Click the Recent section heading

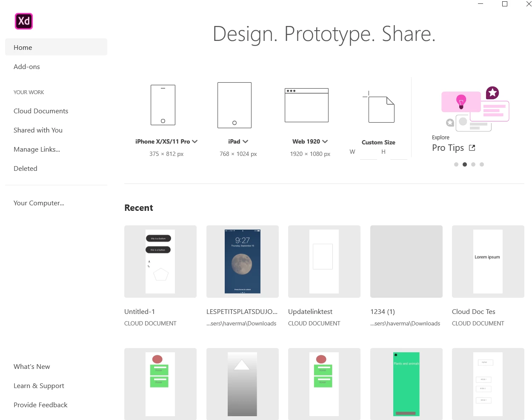139,208
